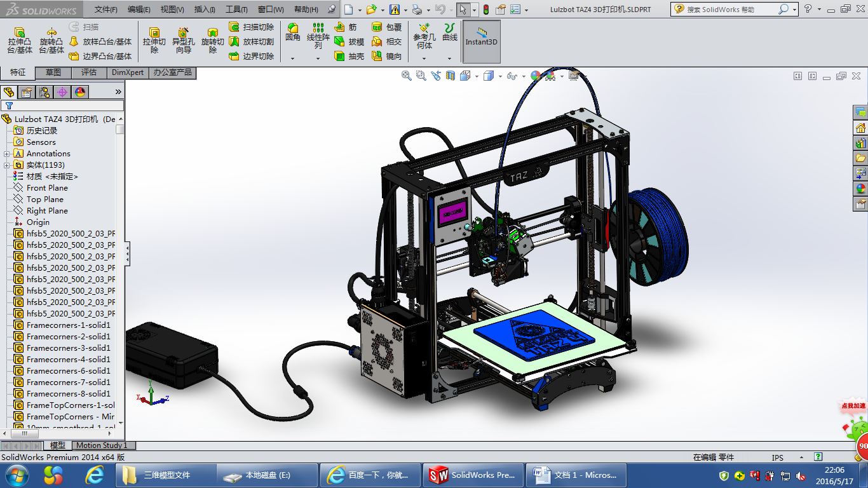Toggle the rebuild traffic light icon

click(485, 10)
